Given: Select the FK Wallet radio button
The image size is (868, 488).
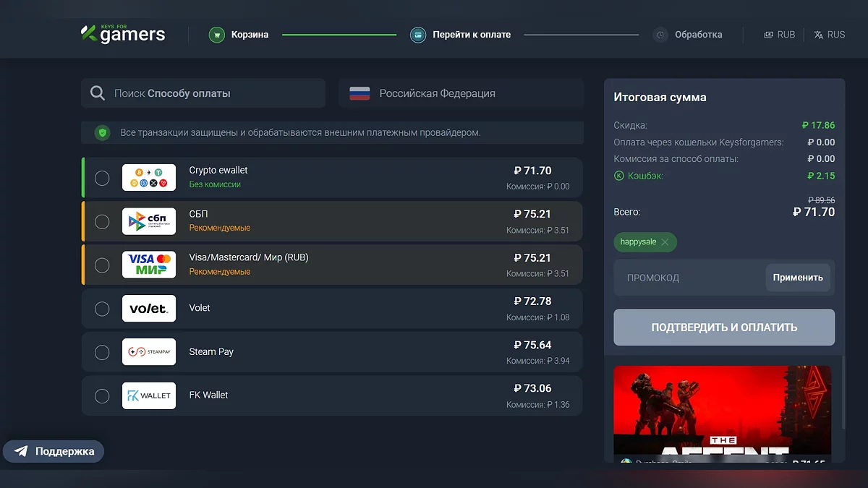Looking at the screenshot, I should 102,395.
